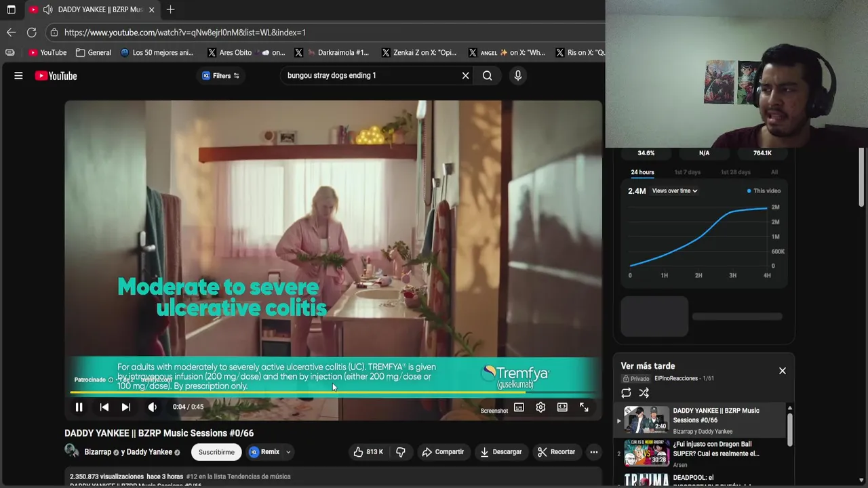
Task: Open a new browser tab
Action: coord(170,9)
